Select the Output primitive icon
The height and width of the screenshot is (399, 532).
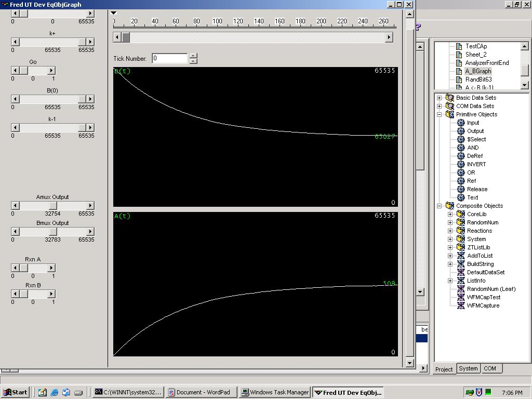click(x=461, y=131)
